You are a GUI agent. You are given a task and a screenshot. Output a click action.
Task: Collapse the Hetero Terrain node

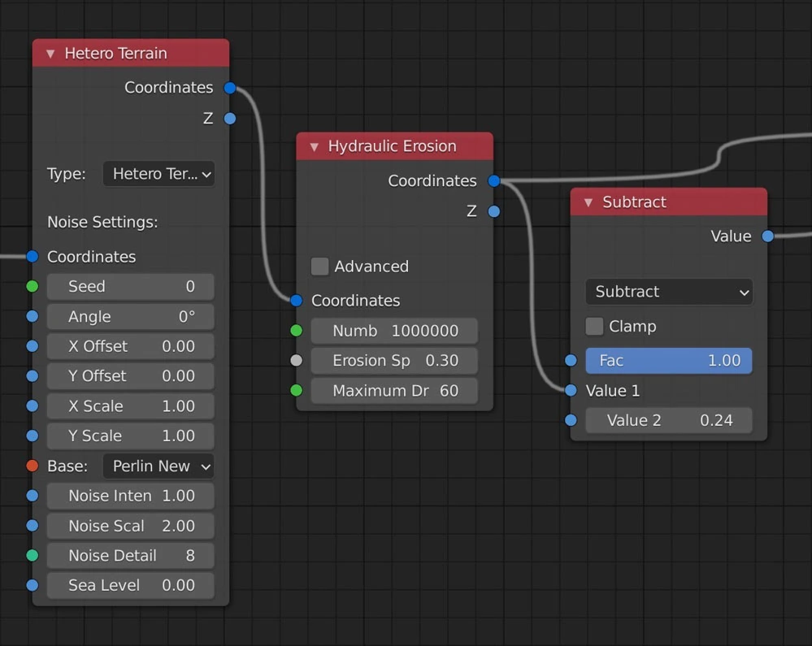pos(50,52)
